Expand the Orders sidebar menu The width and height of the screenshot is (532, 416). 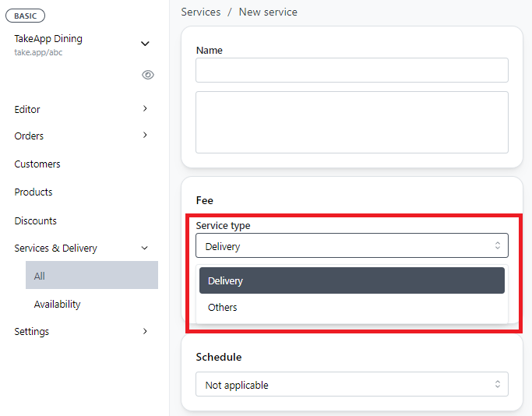(x=82, y=136)
